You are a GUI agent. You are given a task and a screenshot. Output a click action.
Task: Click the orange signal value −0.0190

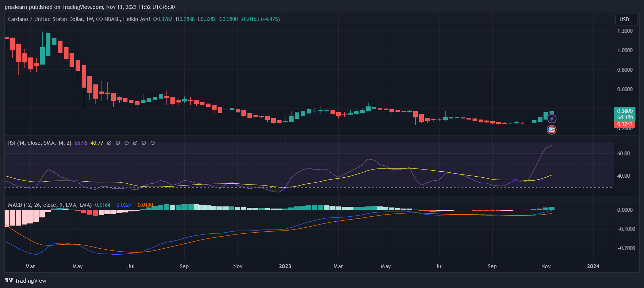point(144,205)
